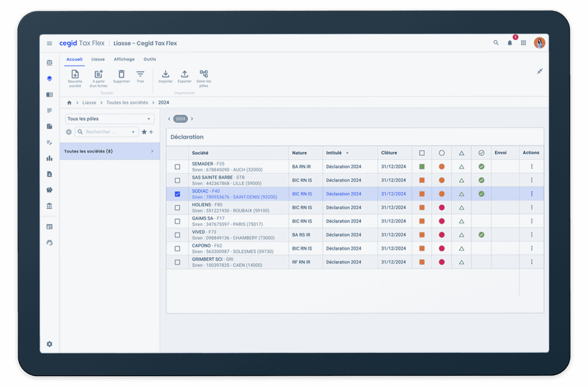The height and width of the screenshot is (388, 588).
Task: Click the Exporter upload icon
Action: pyautogui.click(x=185, y=74)
